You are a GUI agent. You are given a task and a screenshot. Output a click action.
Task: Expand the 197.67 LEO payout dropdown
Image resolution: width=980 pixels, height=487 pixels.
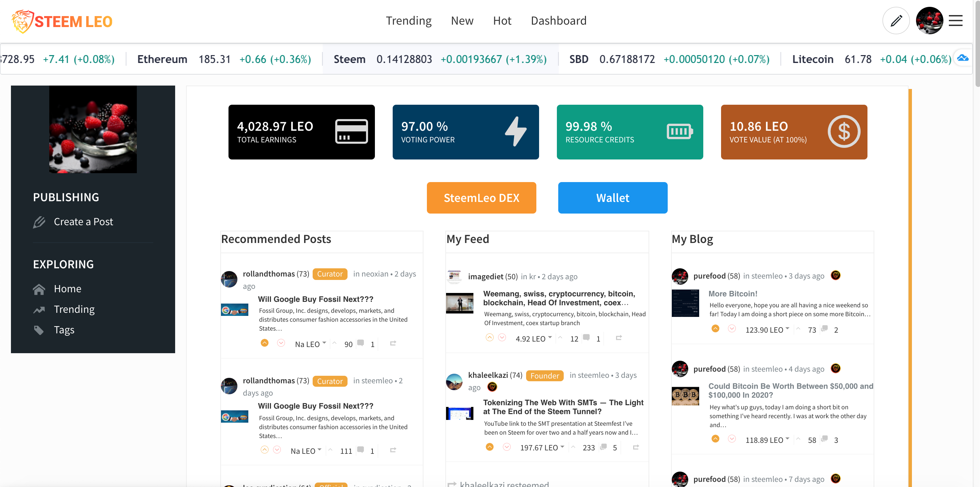tap(562, 447)
